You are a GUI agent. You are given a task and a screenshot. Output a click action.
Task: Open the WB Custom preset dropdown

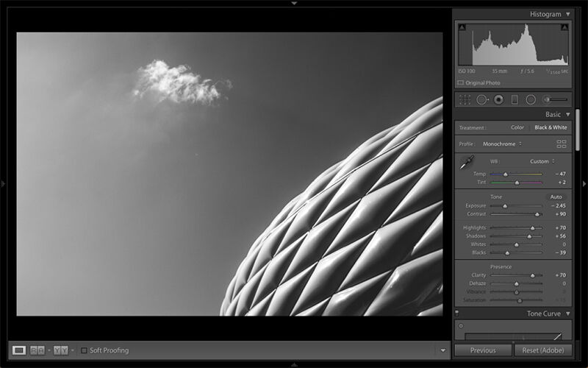pos(542,161)
